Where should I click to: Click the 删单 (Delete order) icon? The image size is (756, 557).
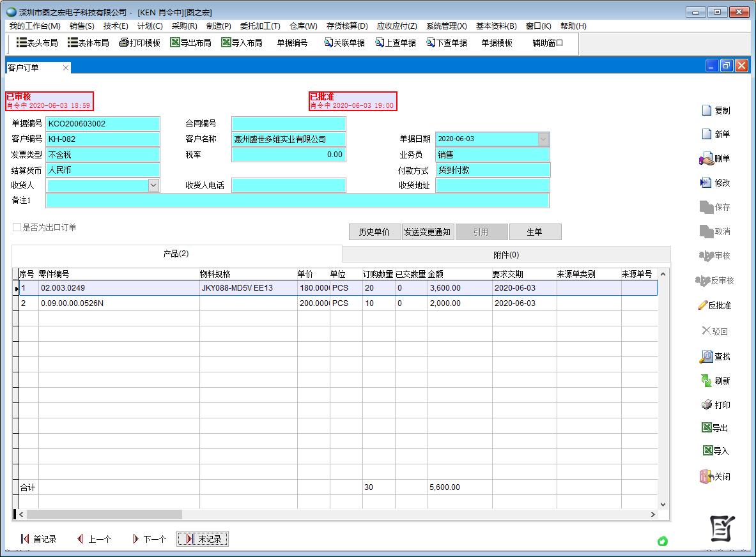[706, 159]
